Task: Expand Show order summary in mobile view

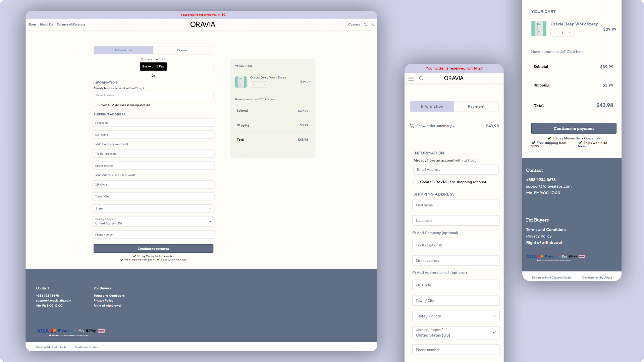Action: 435,126
